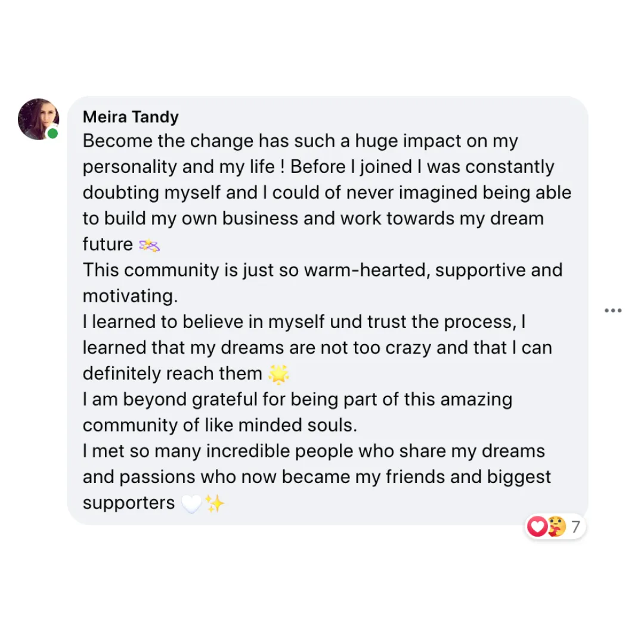The width and height of the screenshot is (644, 644).
Task: Click the "I met so many incredible people" line
Action: point(314,451)
